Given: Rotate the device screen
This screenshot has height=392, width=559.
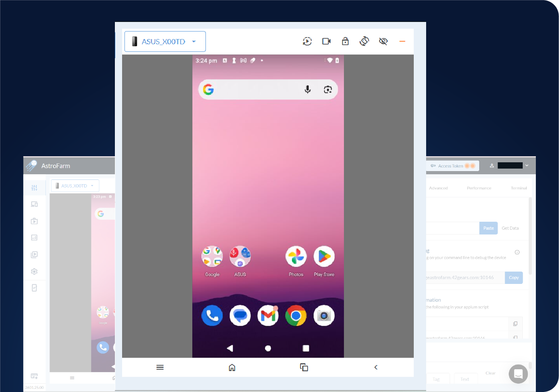Looking at the screenshot, I should 364,41.
